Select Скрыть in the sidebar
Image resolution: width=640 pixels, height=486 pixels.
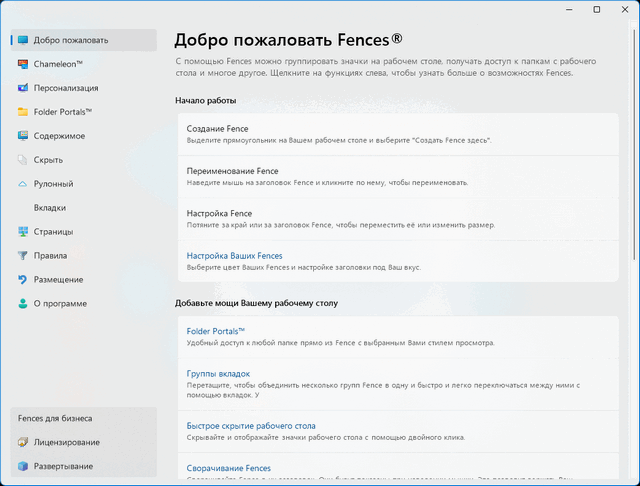(84, 160)
